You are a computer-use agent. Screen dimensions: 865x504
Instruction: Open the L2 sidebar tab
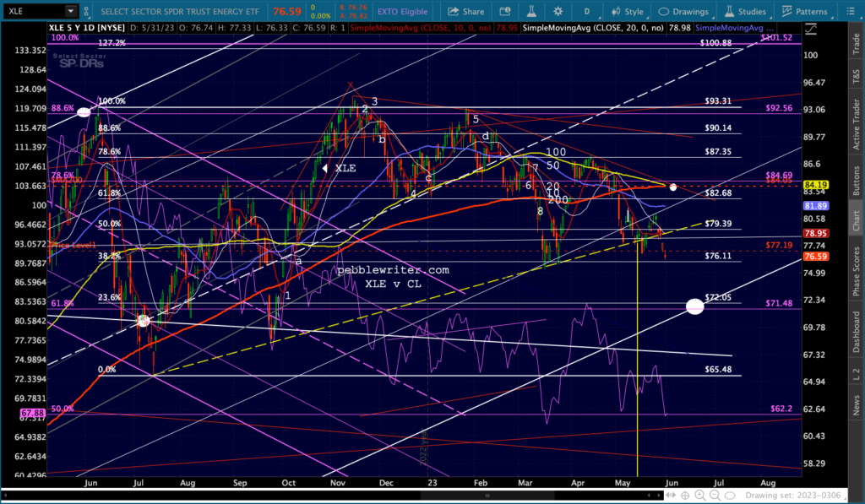tap(857, 375)
